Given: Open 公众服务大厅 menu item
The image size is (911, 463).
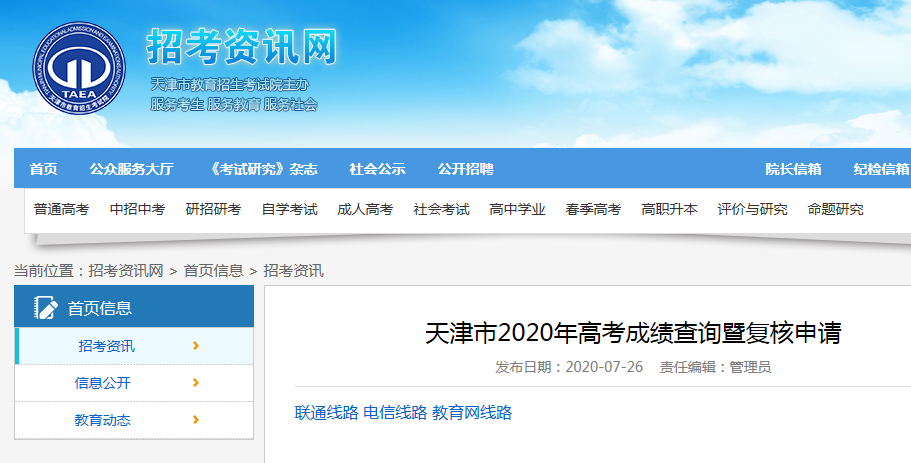Looking at the screenshot, I should tap(131, 169).
